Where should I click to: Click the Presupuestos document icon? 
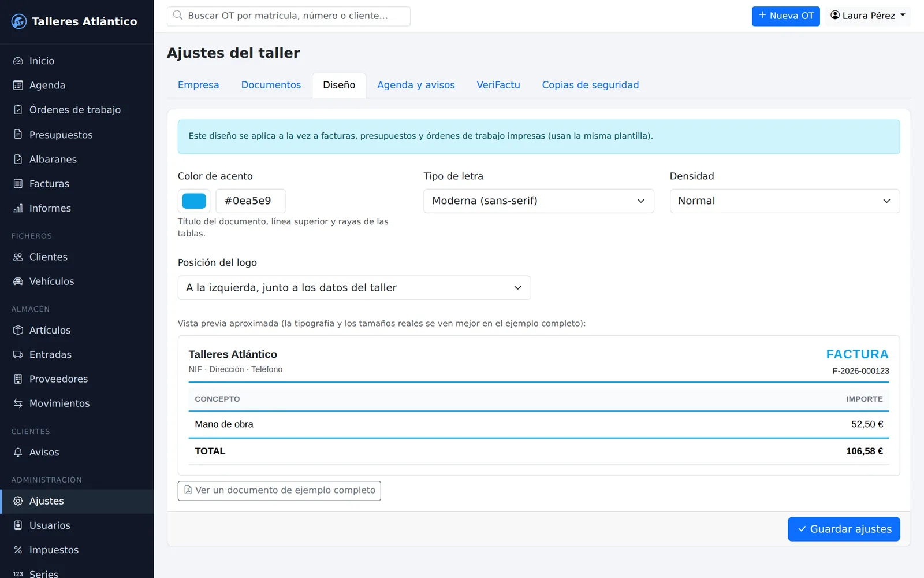pyautogui.click(x=18, y=135)
